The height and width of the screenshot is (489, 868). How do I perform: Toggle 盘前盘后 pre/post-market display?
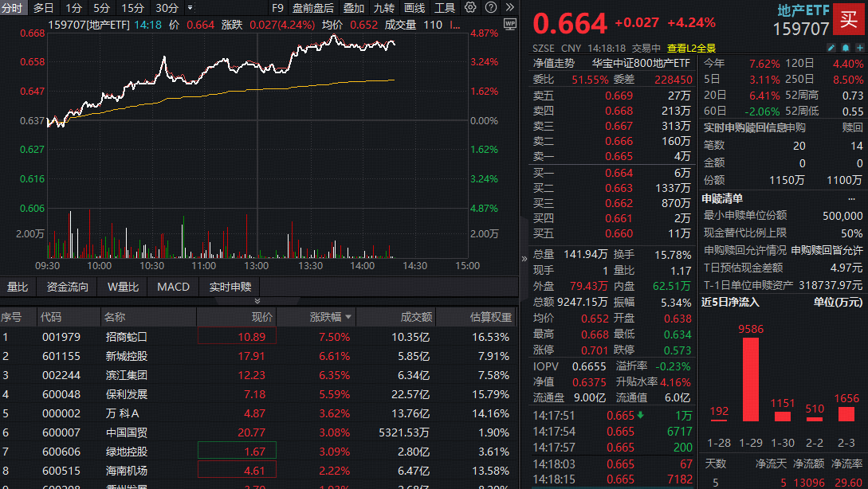313,8
